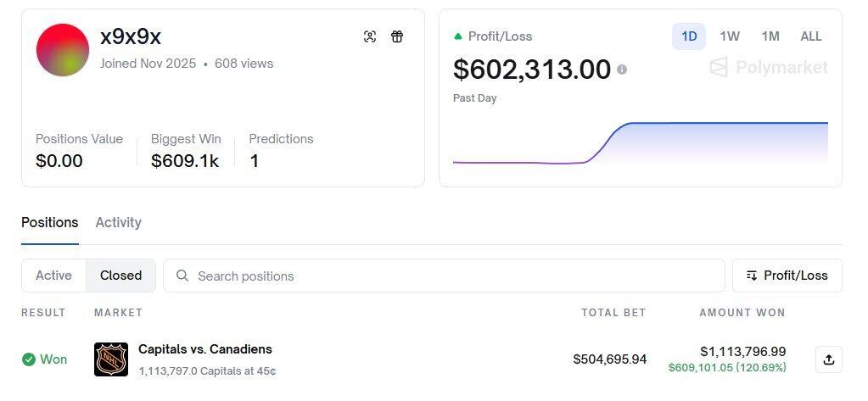Select the 1D time range
The image size is (868, 401).
coord(689,36)
